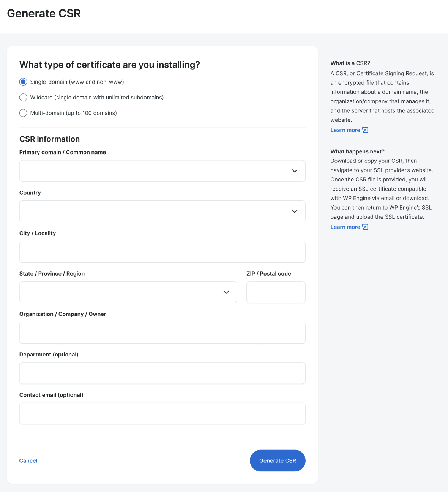Click the external link icon beside first Learn more
Image resolution: width=448 pixels, height=492 pixels.
point(365,130)
